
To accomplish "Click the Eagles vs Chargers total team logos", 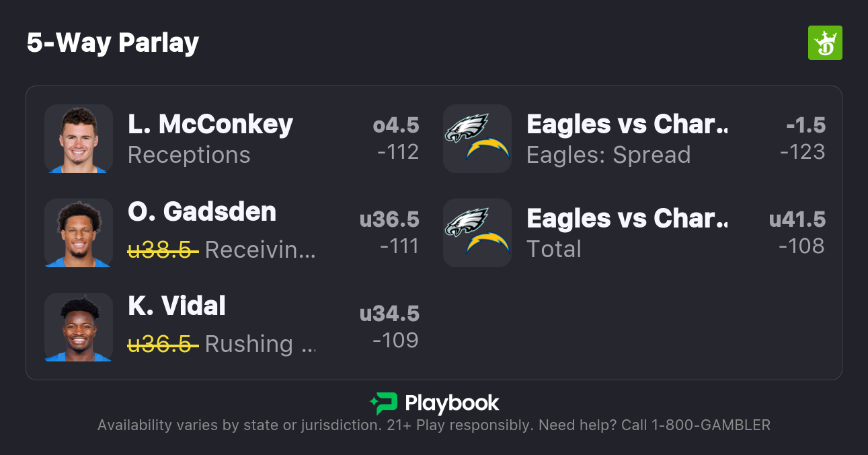I will click(477, 233).
